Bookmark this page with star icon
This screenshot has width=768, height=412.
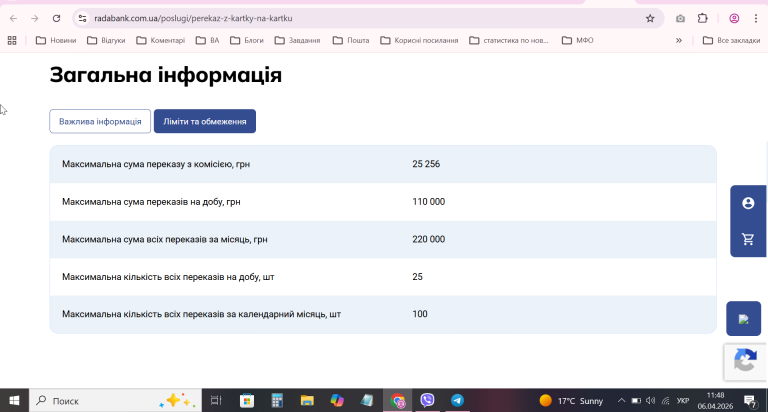(650, 19)
